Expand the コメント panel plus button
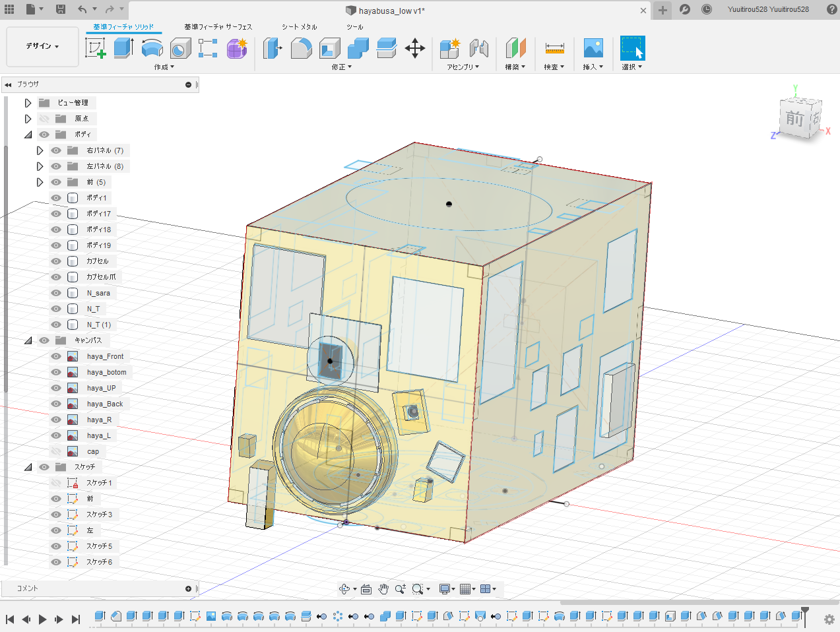Screen dimensions: 840x632 (188, 588)
